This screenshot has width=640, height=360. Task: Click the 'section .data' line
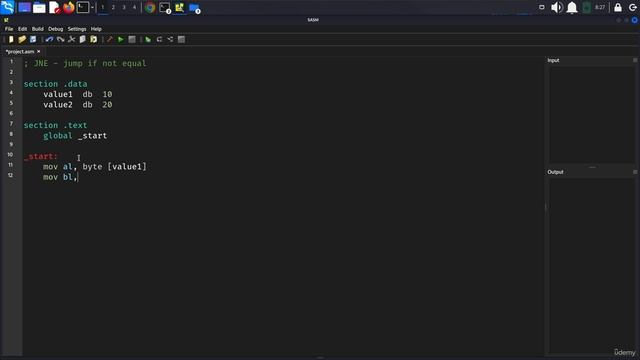56,84
